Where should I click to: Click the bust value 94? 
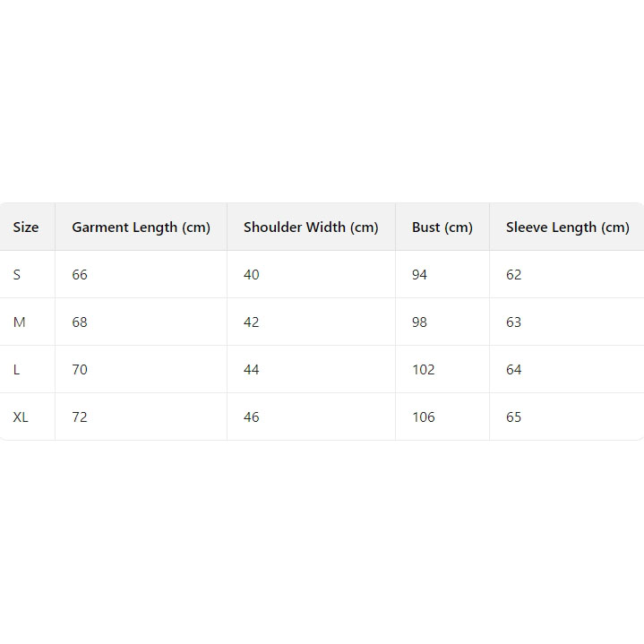[x=419, y=275]
